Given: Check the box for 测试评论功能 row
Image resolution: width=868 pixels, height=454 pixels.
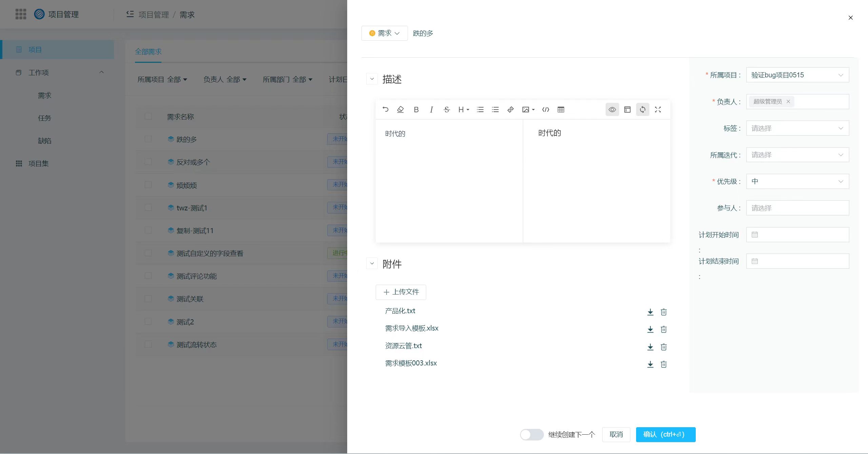Looking at the screenshot, I should (148, 276).
